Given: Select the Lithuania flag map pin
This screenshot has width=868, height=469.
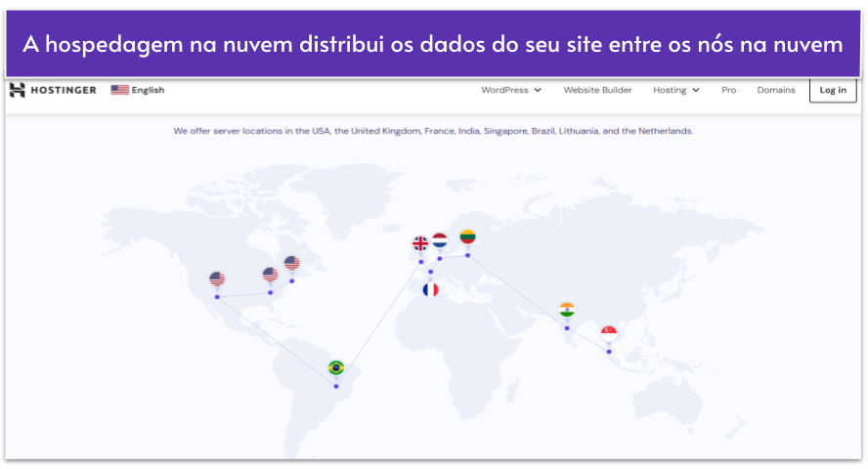Looking at the screenshot, I should tap(467, 236).
